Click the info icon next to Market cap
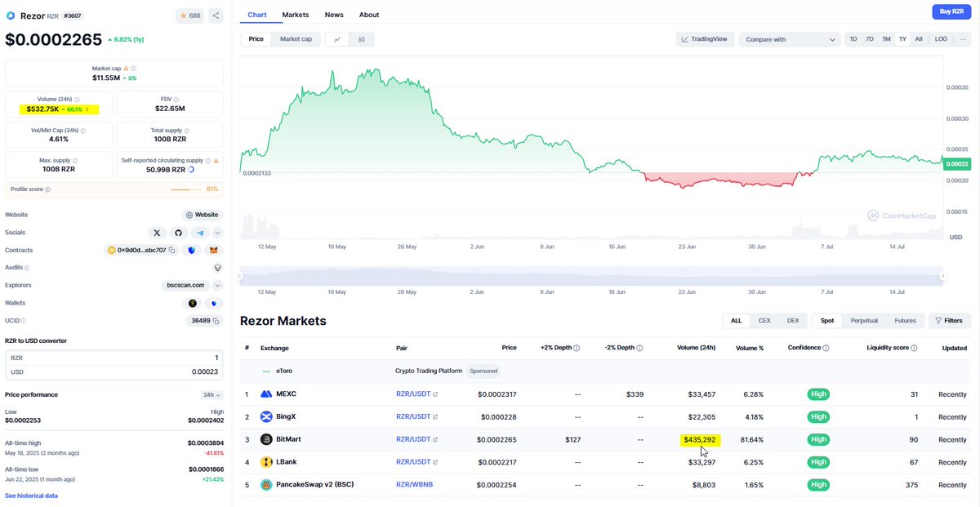 [x=133, y=69]
